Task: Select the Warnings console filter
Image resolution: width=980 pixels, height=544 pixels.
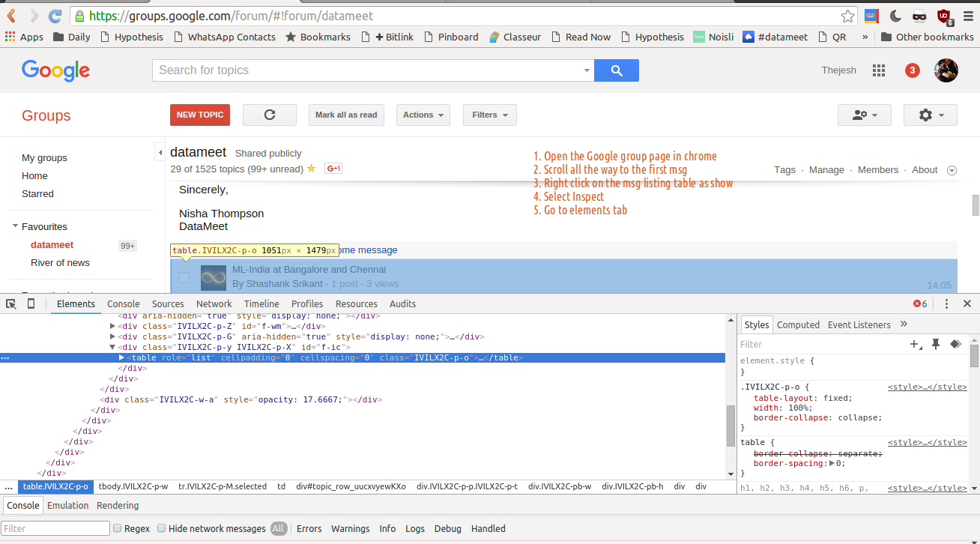Action: click(351, 528)
